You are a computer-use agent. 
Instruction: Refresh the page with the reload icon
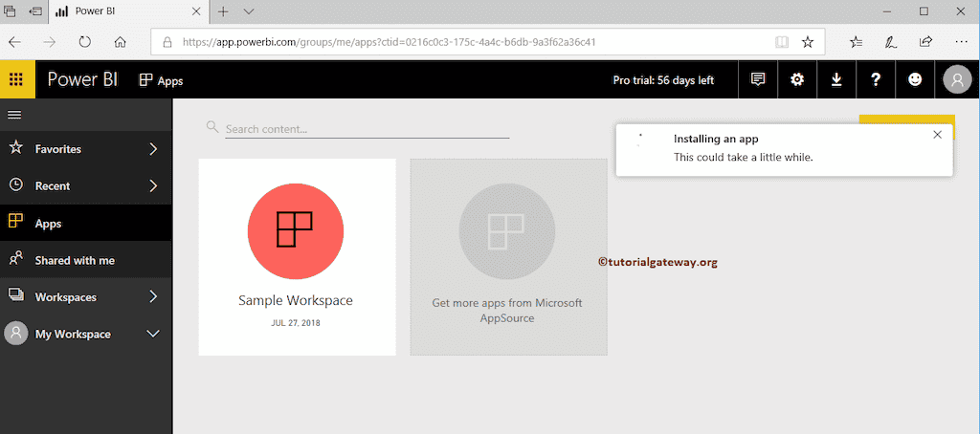coord(85,42)
